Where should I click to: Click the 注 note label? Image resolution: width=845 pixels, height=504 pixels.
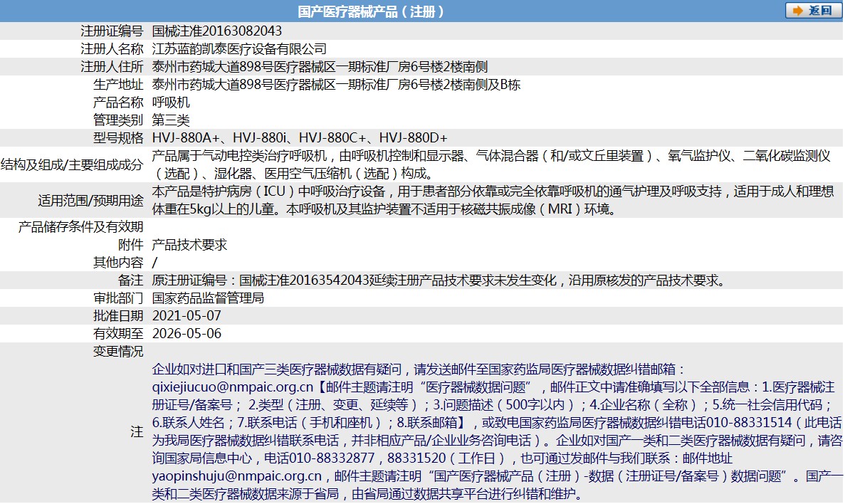coord(137,432)
